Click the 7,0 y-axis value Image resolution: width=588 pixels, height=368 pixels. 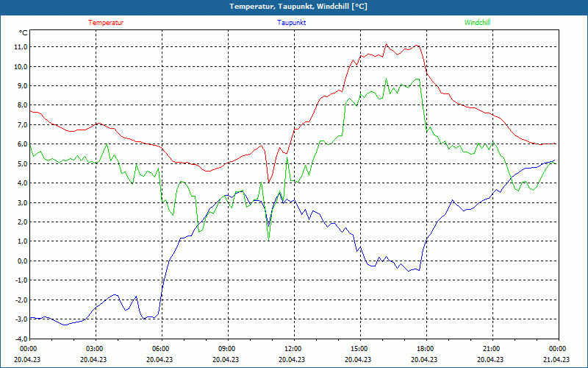pyautogui.click(x=22, y=124)
